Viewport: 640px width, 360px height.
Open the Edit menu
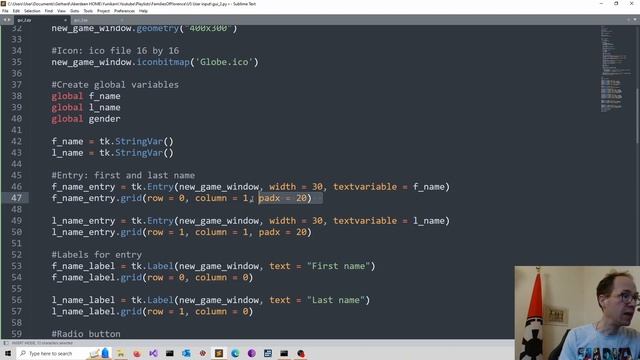pyautogui.click(x=16, y=11)
